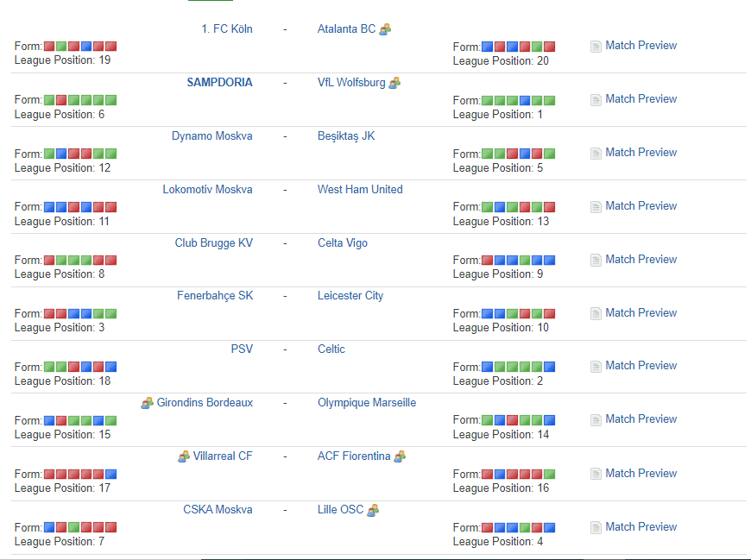This screenshot has height=560, width=751.
Task: Open the Beşiktaş JK team link
Action: pyautogui.click(x=346, y=135)
